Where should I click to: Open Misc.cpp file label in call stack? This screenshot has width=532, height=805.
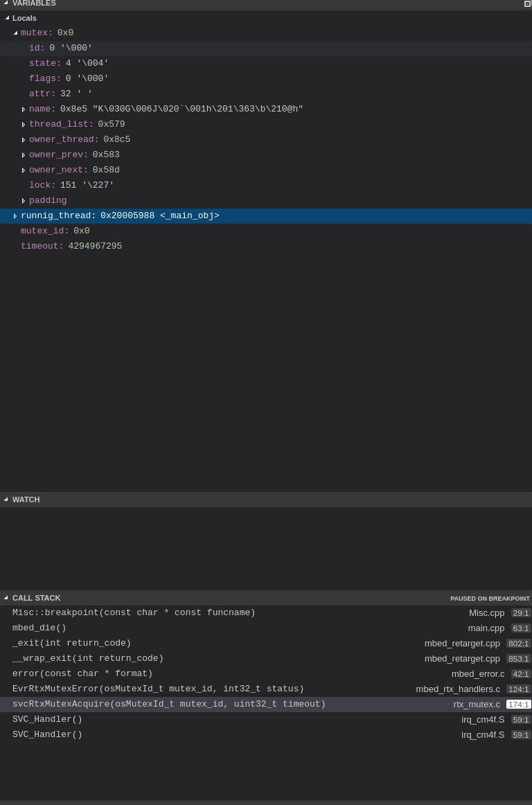pos(487,613)
